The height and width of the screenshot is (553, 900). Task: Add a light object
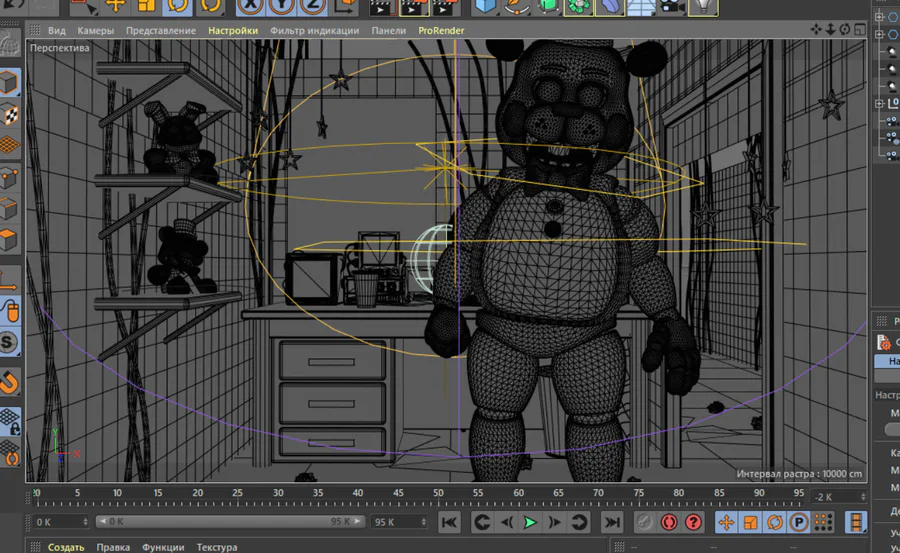click(704, 6)
